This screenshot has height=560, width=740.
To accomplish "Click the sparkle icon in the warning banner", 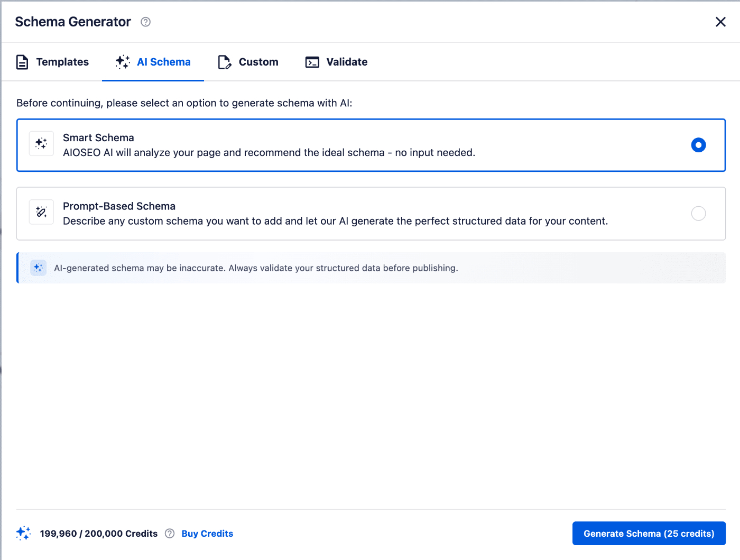I will coord(38,268).
